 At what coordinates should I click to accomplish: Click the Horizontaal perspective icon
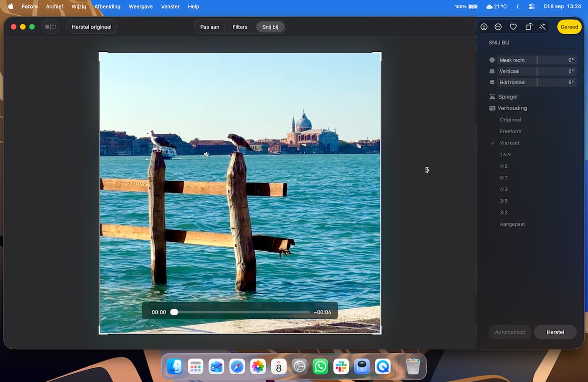(492, 82)
